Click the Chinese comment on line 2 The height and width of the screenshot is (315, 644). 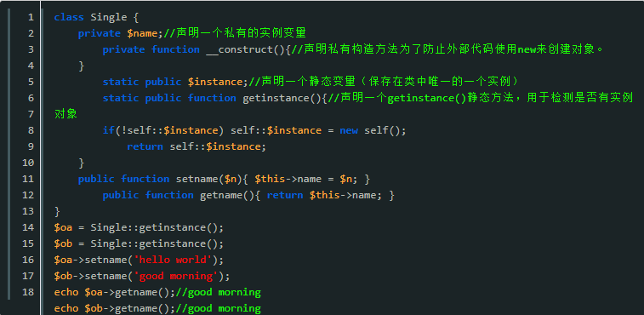pos(235,33)
